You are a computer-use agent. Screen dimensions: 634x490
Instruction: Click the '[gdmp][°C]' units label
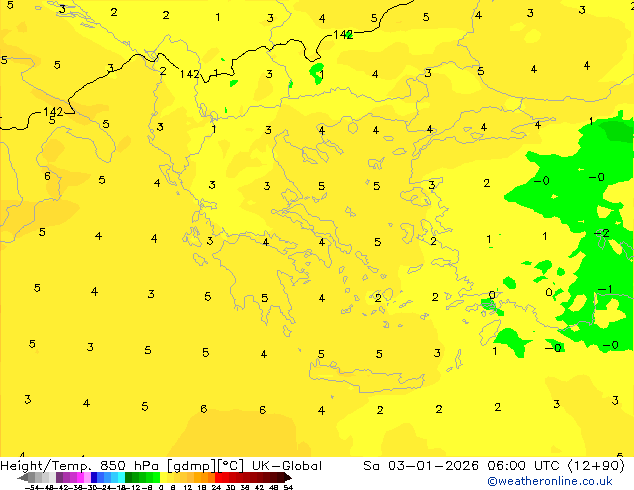point(205,466)
